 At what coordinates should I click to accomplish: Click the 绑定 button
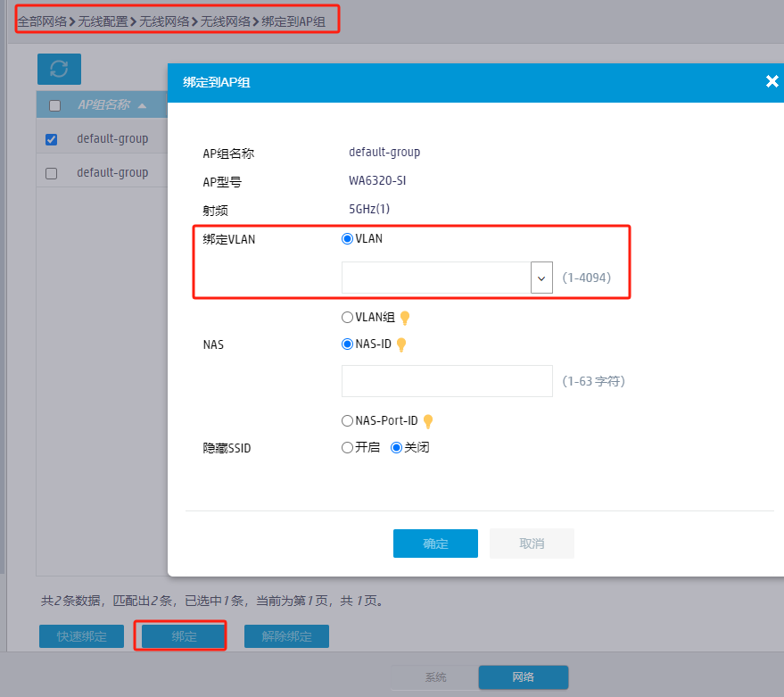(x=184, y=636)
